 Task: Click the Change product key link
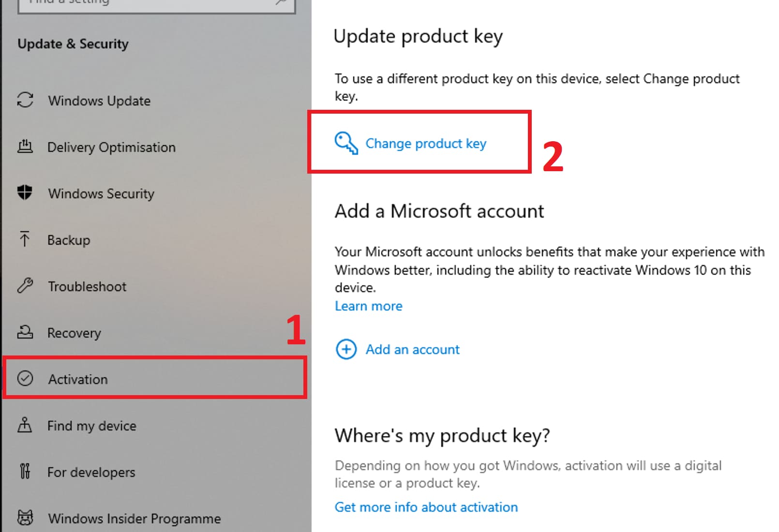[x=426, y=144]
